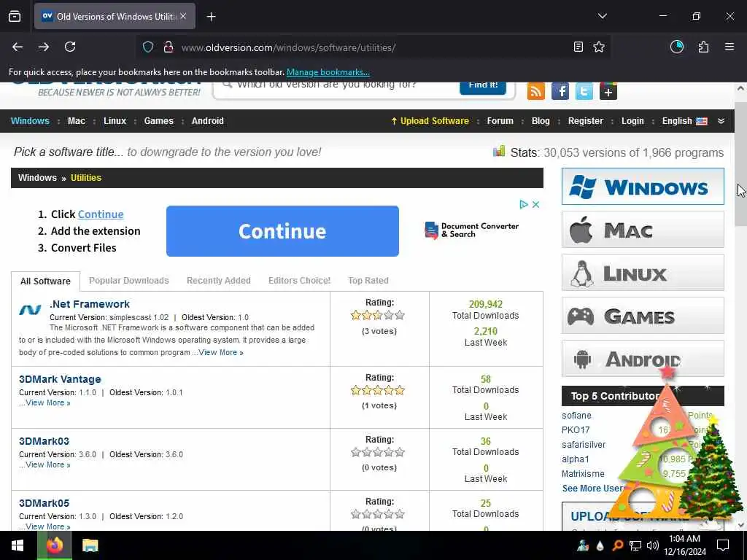Reload the page with the refresh icon
This screenshot has width=747, height=560.
point(70,47)
